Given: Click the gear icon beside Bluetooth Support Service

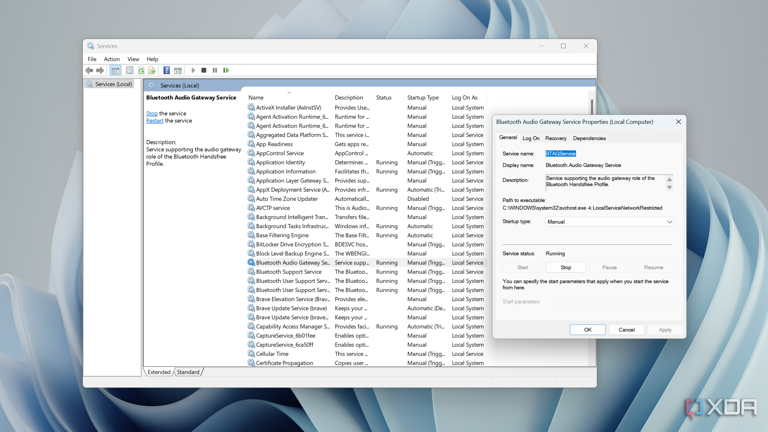Looking at the screenshot, I should point(251,271).
